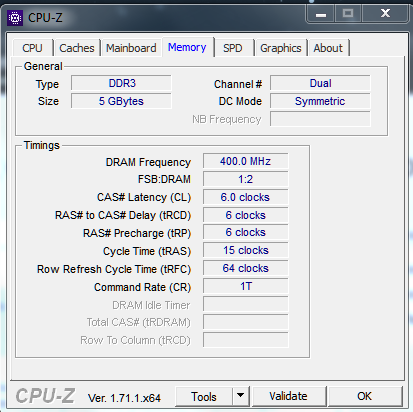413x412 pixels.
Task: Click the tRP 6 clocks value
Action: coord(246,232)
